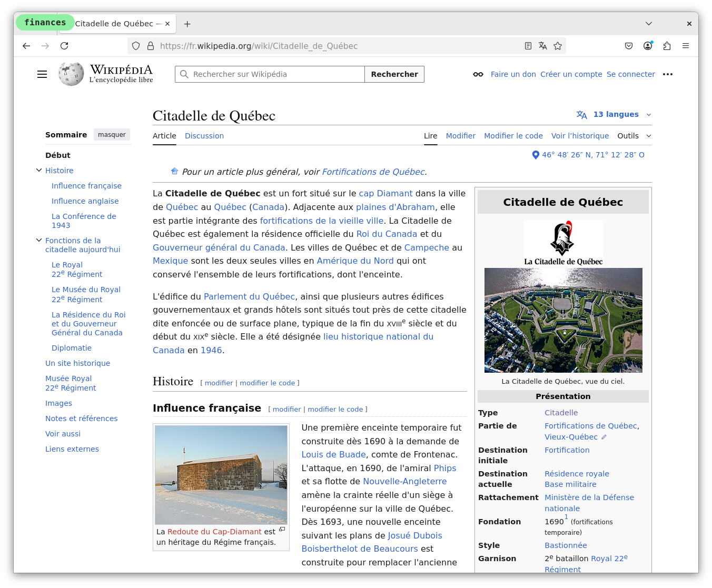712x588 pixels.
Task: Open Firefox account profile icon
Action: 648,46
